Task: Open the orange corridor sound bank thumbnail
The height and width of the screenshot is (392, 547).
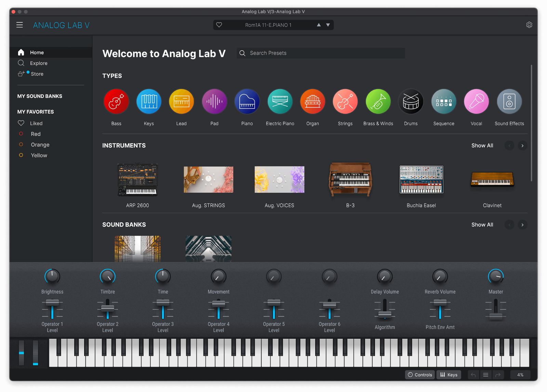Action: coord(137,249)
